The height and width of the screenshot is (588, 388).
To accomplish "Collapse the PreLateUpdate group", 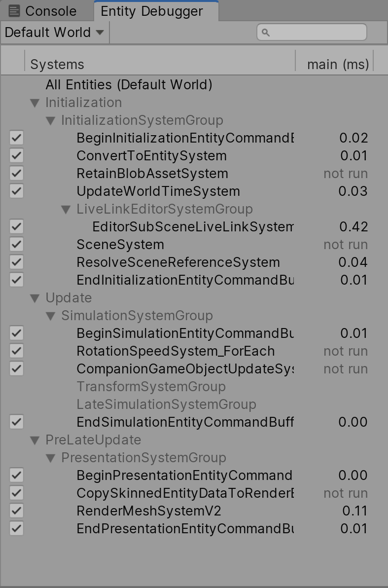I will (34, 440).
